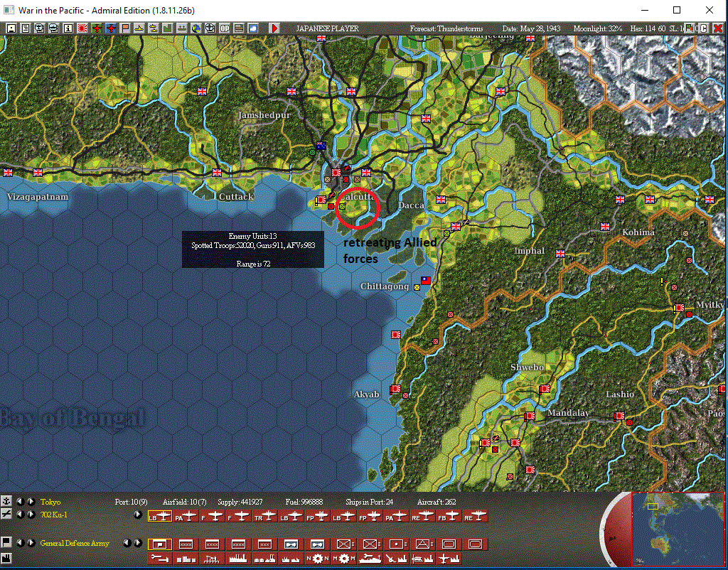Select the highlighted LB air group icon
This screenshot has height=570, width=728.
[159, 516]
